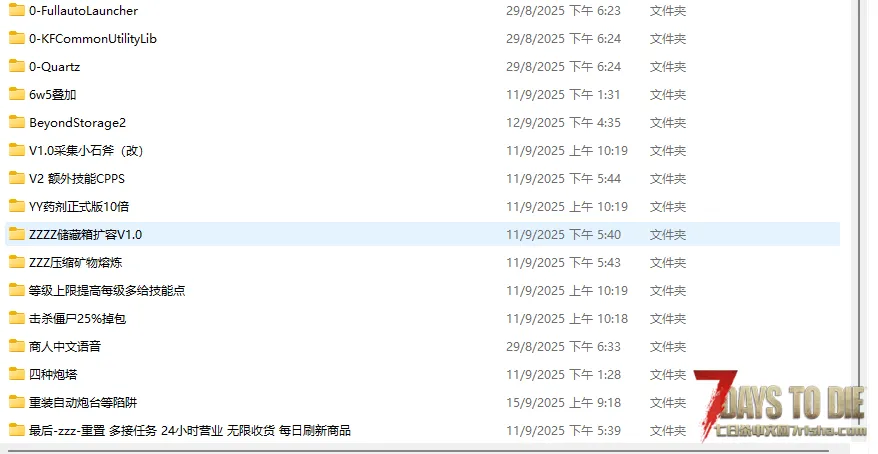Select the 0-FullautoLauncher folder icon
This screenshot has width=878, height=454.
pos(17,10)
